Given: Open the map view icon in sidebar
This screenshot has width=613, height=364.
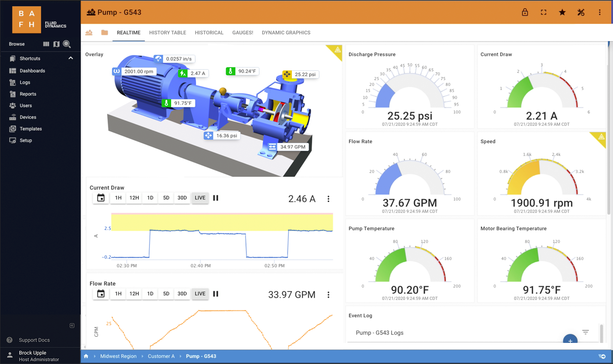Looking at the screenshot, I should pos(56,44).
